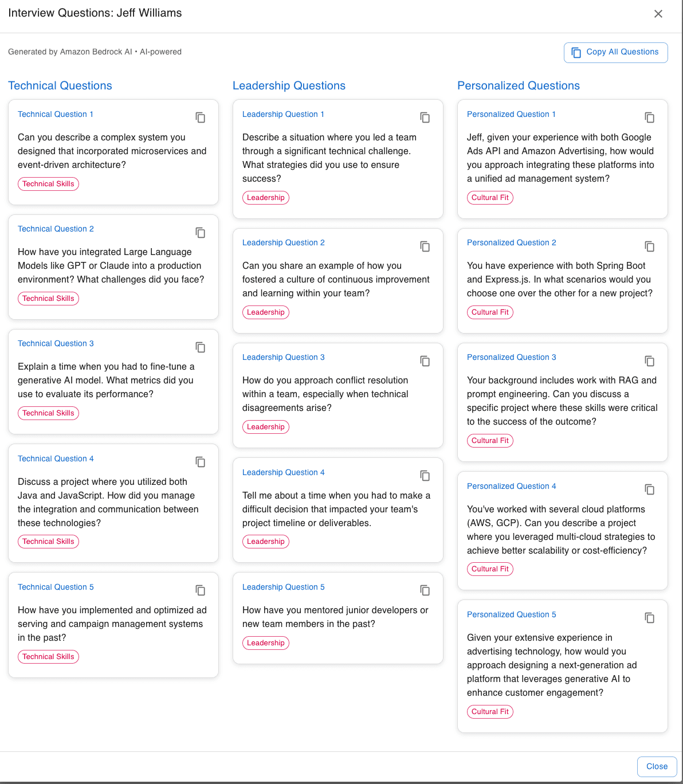Copy Leadership Question 5 using its copy icon

(425, 590)
